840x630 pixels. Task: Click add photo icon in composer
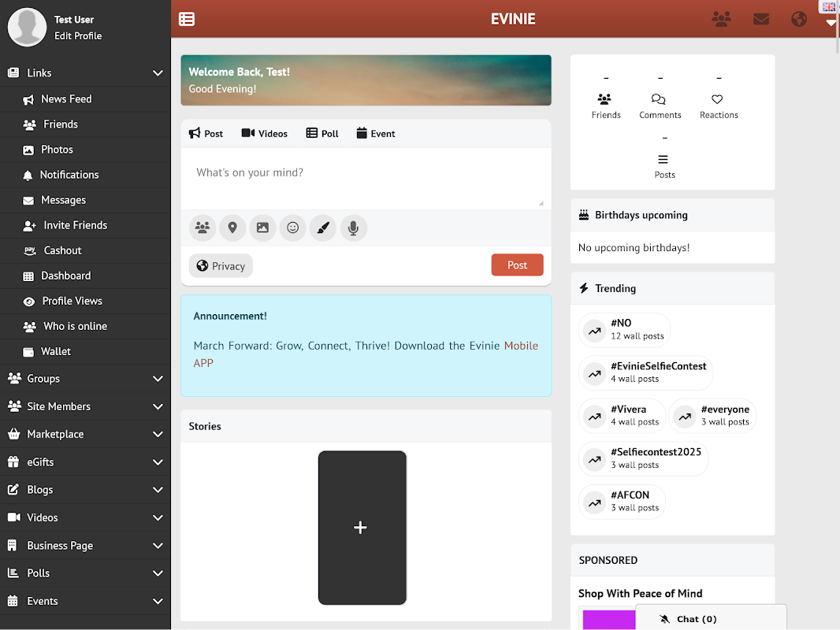pyautogui.click(x=262, y=228)
